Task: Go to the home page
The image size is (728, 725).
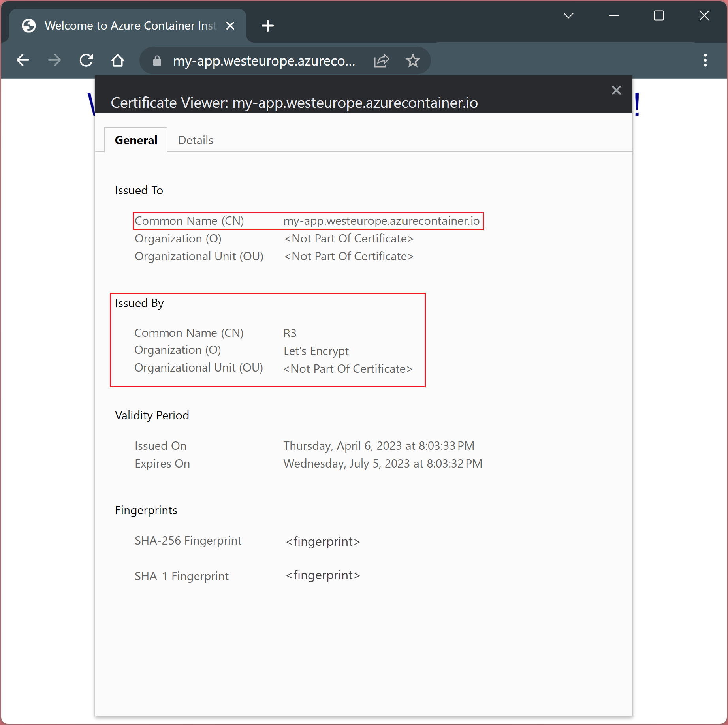Action: tap(118, 60)
